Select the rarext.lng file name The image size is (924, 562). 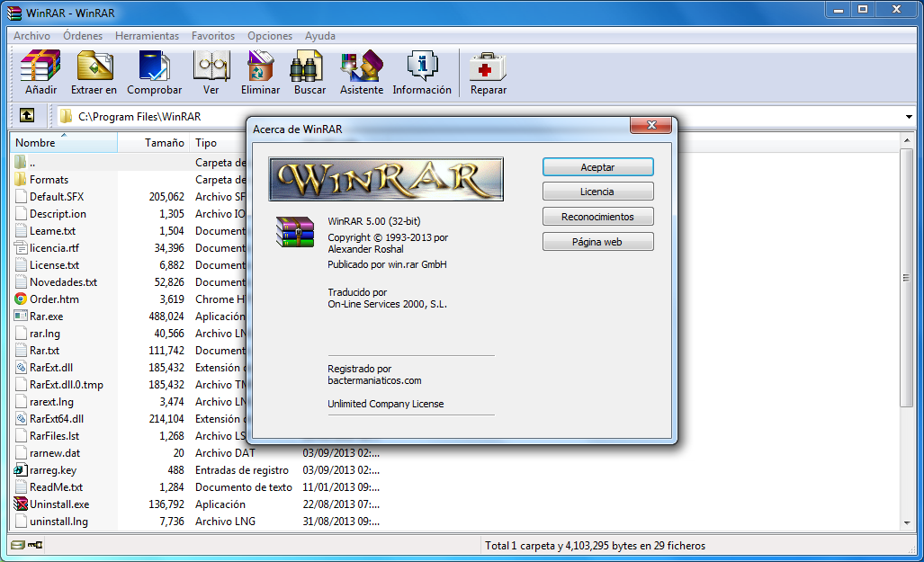(x=51, y=401)
